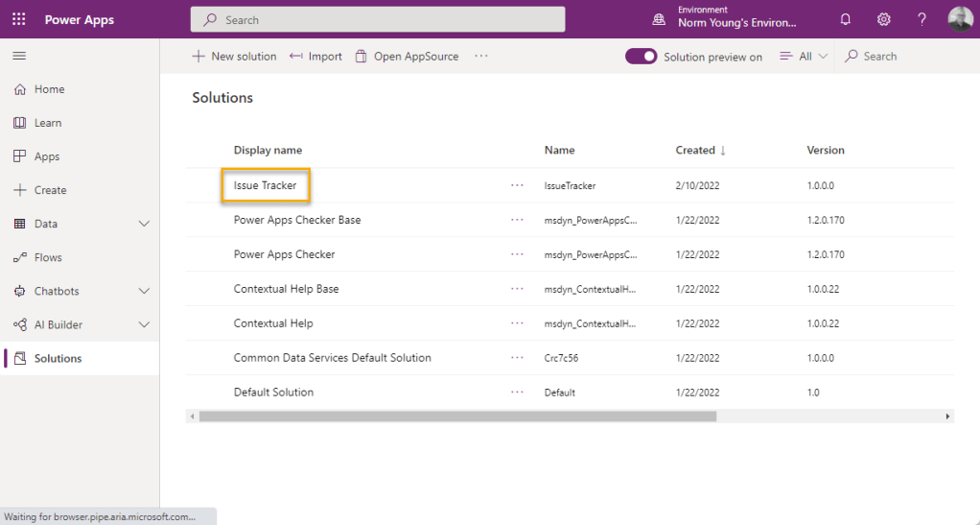Click the scrollbar right arrow
The image size is (980, 525).
tap(947, 417)
